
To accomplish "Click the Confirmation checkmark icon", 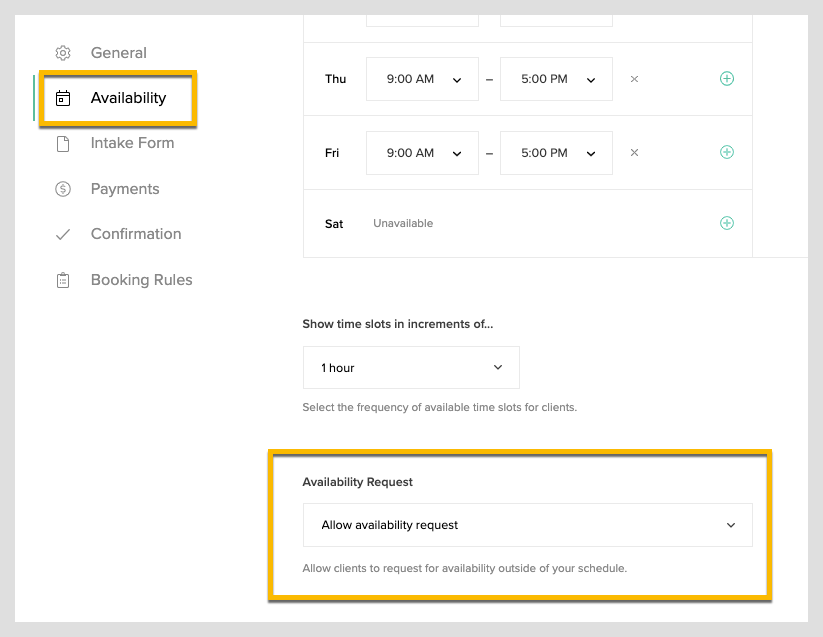I will (x=63, y=234).
